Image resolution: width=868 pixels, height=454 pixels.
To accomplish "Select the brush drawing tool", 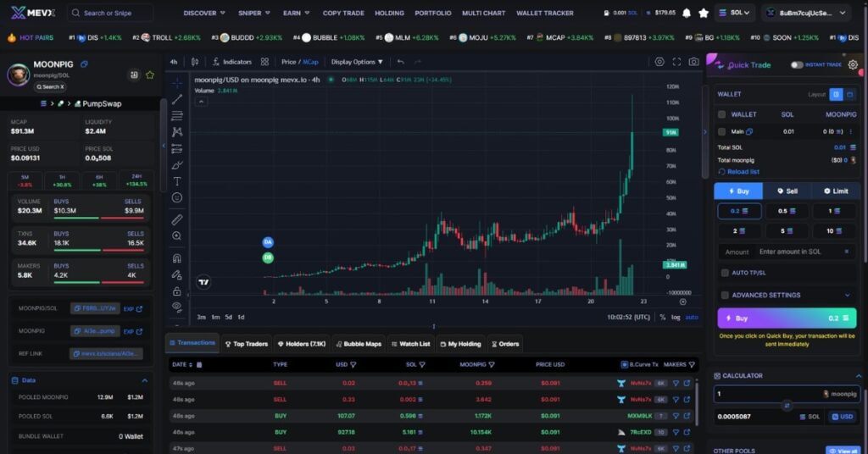I will tap(176, 165).
